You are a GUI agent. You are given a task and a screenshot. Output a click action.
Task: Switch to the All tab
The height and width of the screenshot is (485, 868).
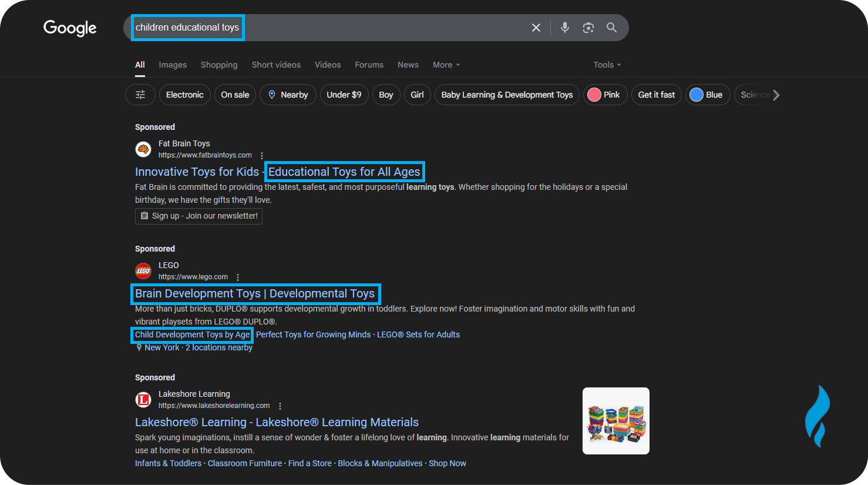click(140, 65)
